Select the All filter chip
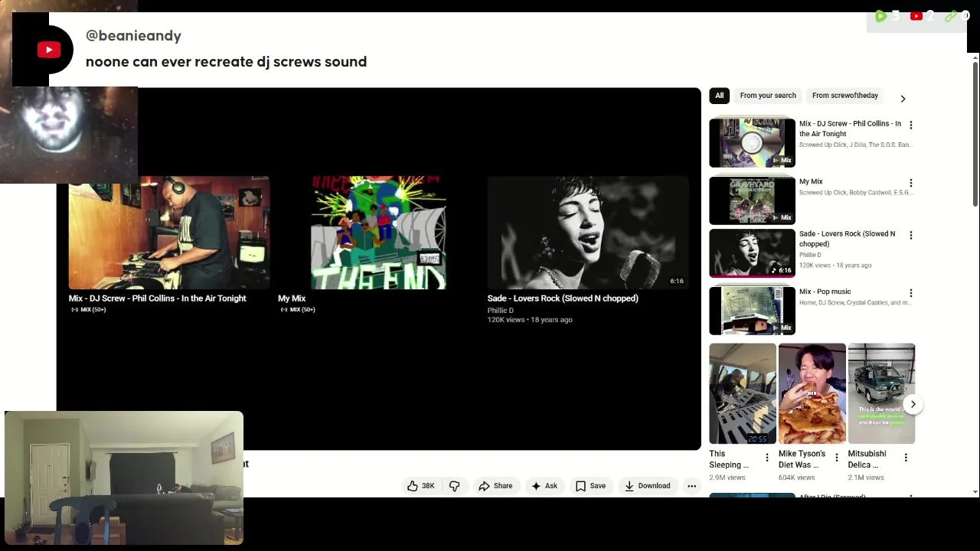 point(719,96)
